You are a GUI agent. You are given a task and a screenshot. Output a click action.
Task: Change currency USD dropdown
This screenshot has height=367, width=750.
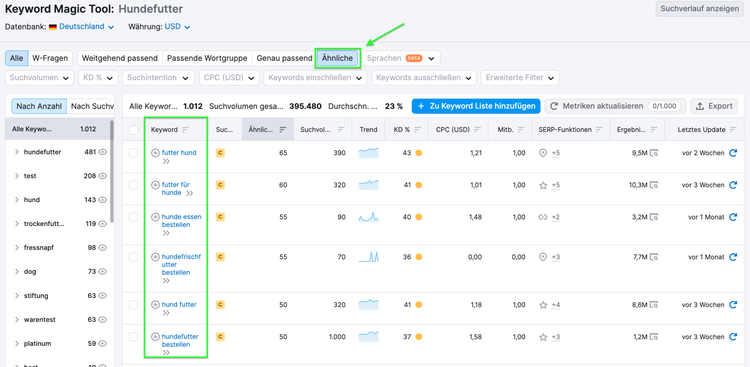[177, 27]
